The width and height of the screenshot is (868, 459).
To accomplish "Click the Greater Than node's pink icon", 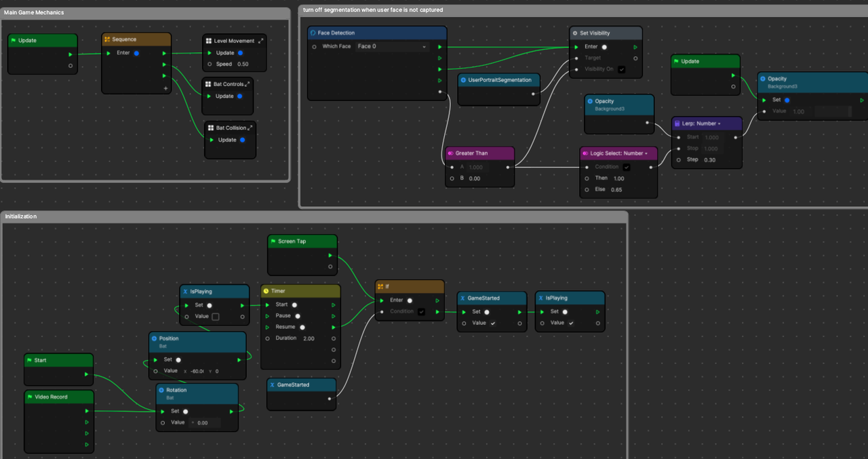I will pos(450,153).
